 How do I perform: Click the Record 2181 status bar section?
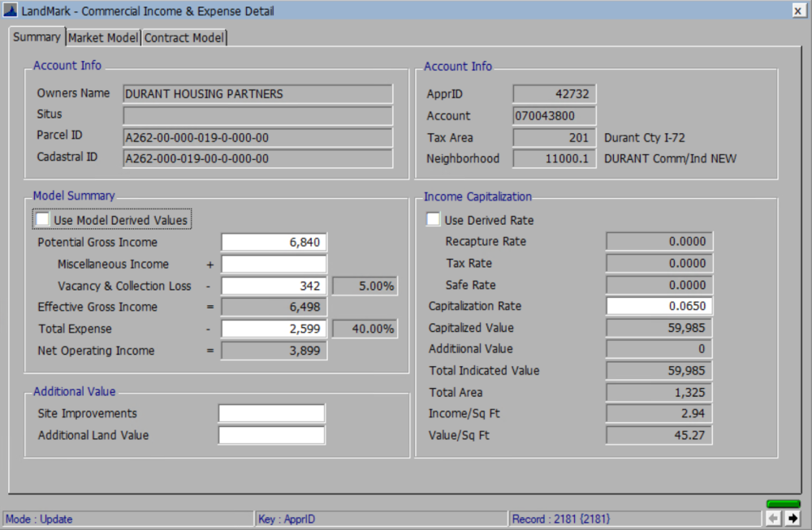point(560,519)
